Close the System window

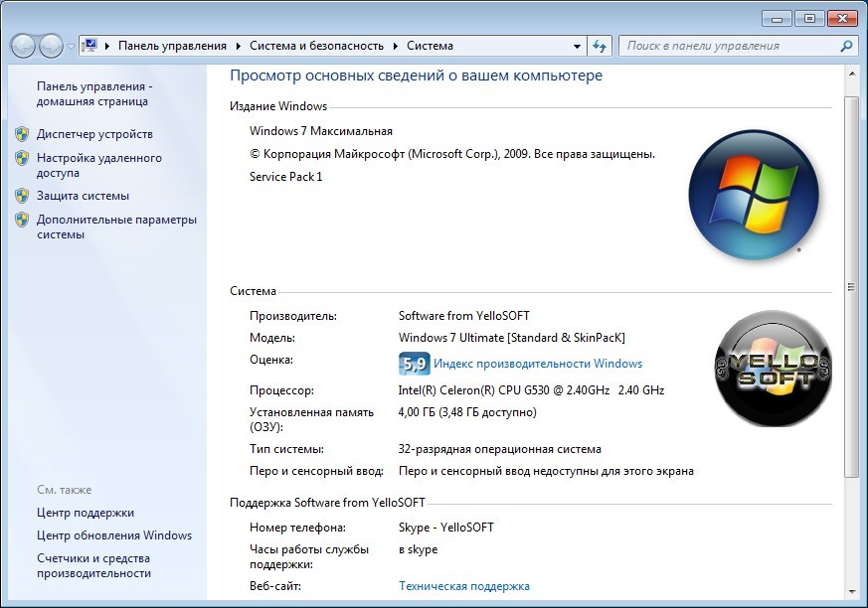(x=842, y=19)
